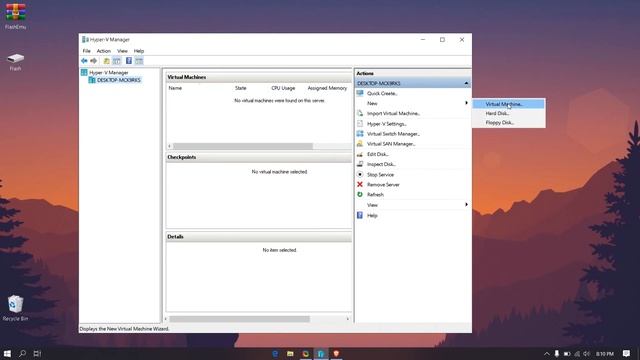Click the Brave browser taskbar icon
The height and width of the screenshot is (360, 640).
[x=336, y=353]
